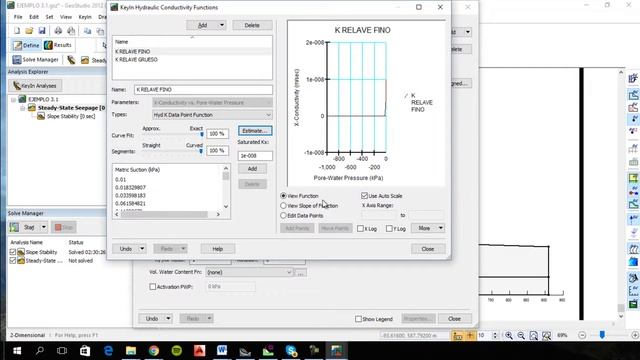Click the KeyIn Analyses pencil icon in toolbar
The image size is (640, 360).
(71, 60)
